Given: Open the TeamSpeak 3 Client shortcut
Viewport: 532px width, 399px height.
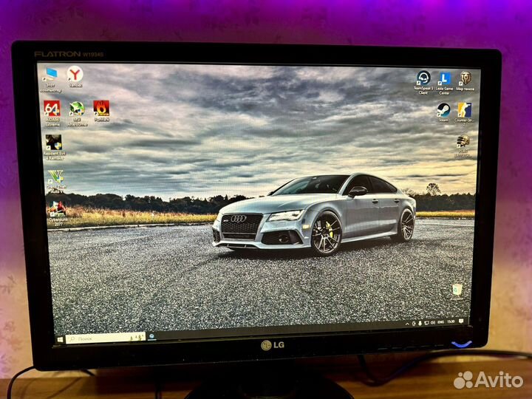Looking at the screenshot, I should [x=423, y=82].
